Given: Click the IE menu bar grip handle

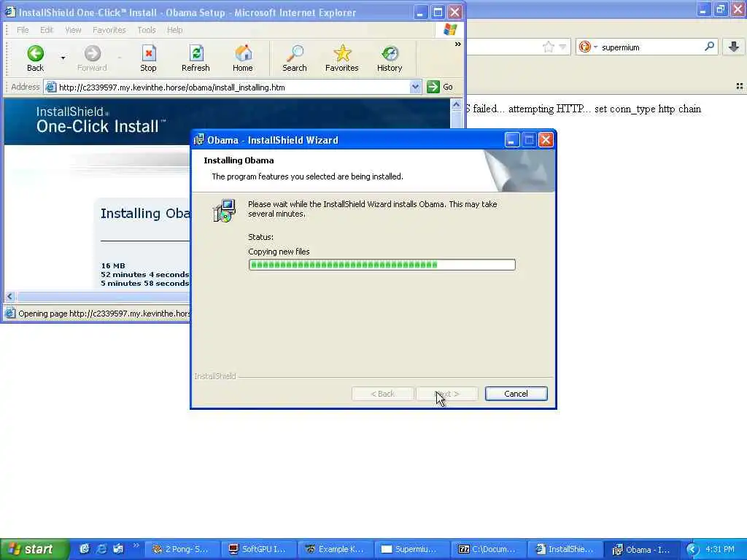Looking at the screenshot, I should (7, 30).
